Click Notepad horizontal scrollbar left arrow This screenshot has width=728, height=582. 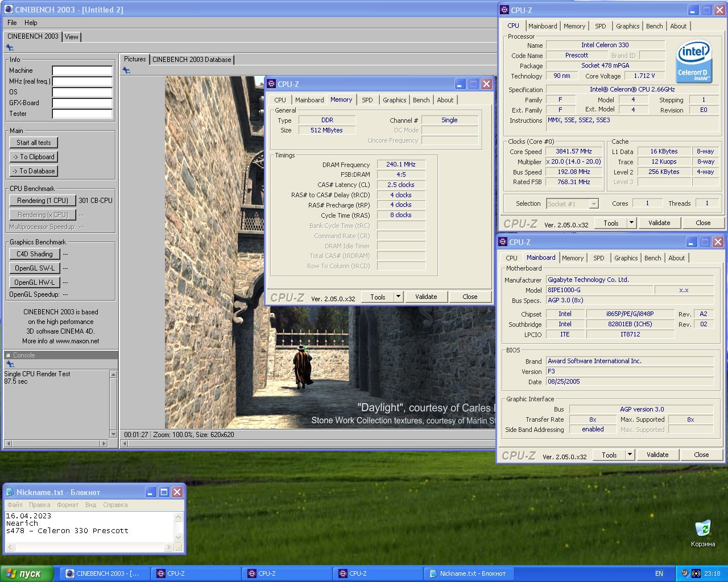point(10,547)
